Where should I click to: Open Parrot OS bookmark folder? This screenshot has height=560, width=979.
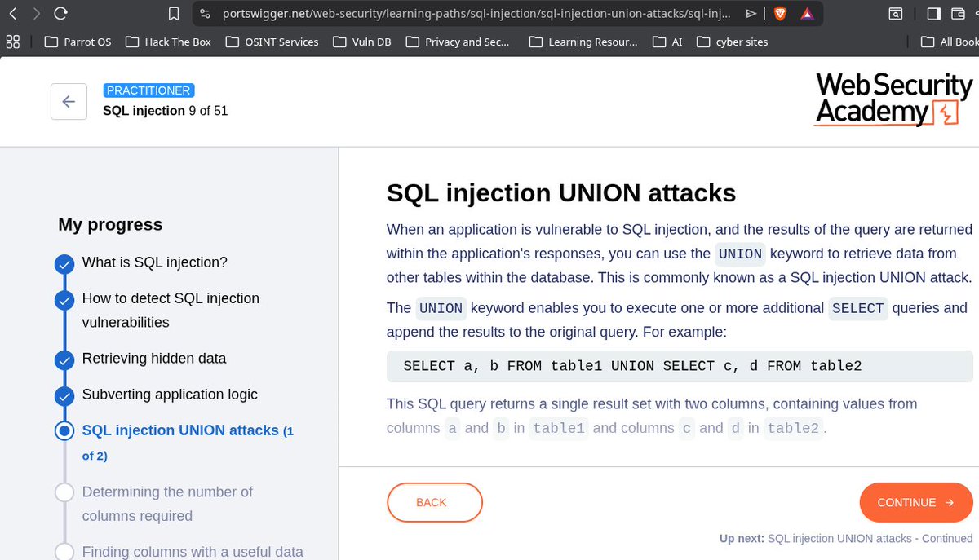[x=77, y=42]
